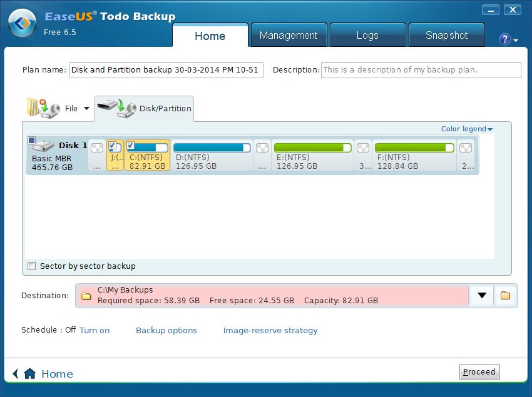Select the File backup tab label
Image resolution: width=532 pixels, height=397 pixels.
point(71,109)
